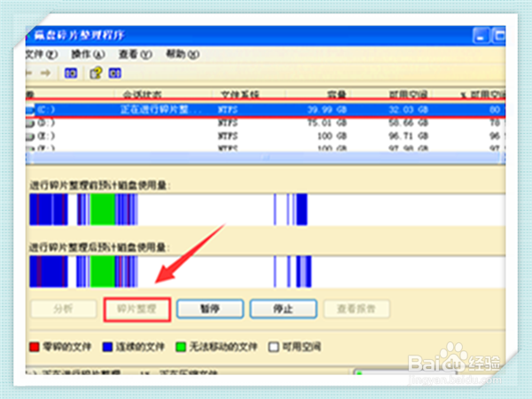The height and width of the screenshot is (399, 532).
Task: Click the 39.99 GB capacity cell
Action: click(x=327, y=110)
